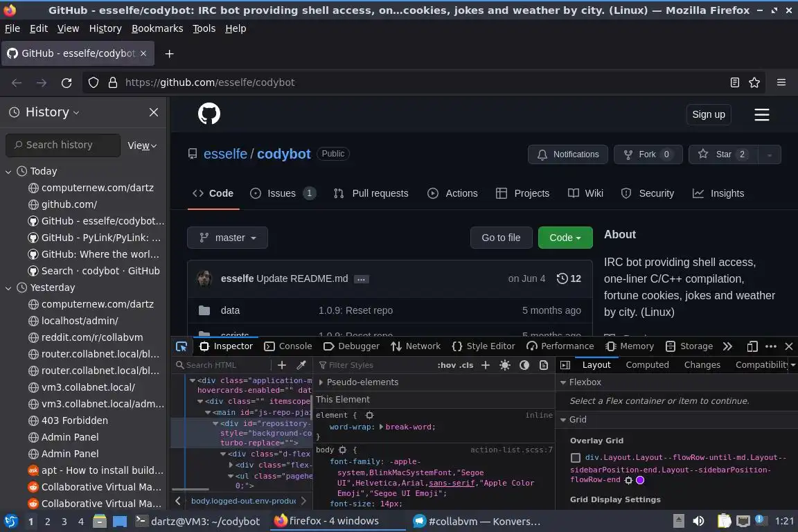Open the Pull requests tab
The width and height of the screenshot is (798, 532).
pyautogui.click(x=371, y=193)
